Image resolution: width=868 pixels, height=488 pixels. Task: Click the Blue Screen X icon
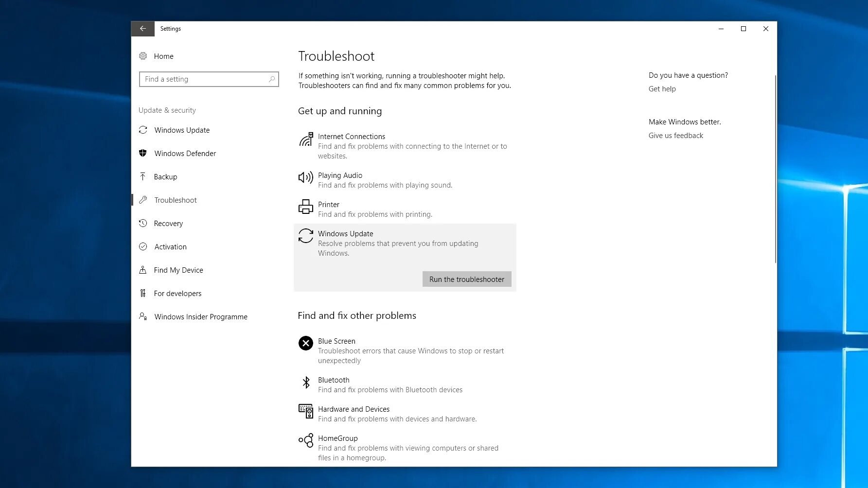[306, 343]
